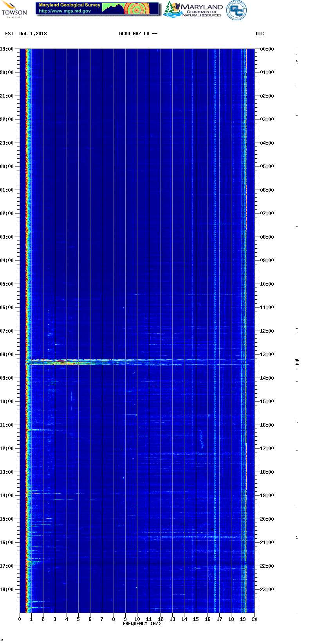Click the EST timezone label
The image size is (314, 644).
(9, 34)
